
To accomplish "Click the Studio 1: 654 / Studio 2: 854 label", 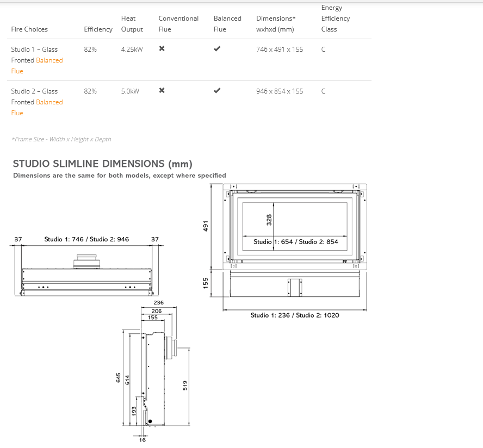I will [x=295, y=242].
